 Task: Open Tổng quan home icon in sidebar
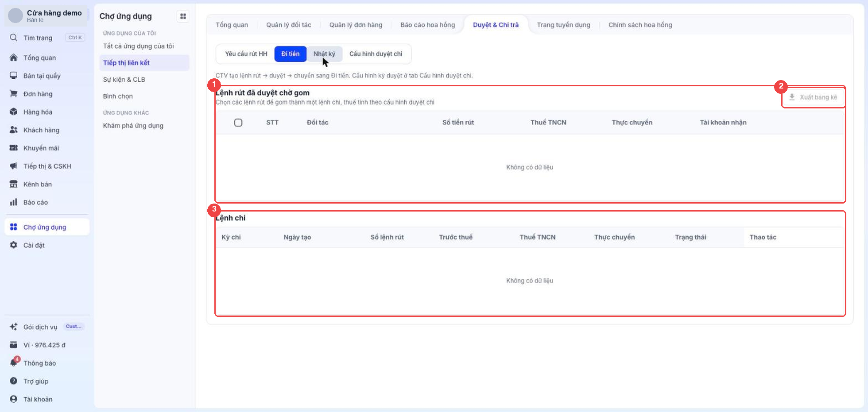point(14,58)
